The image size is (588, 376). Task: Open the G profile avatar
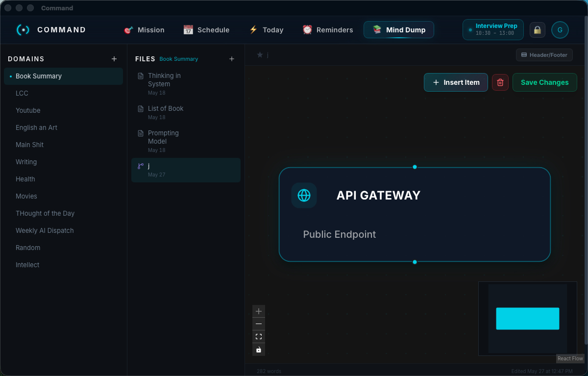click(x=560, y=30)
